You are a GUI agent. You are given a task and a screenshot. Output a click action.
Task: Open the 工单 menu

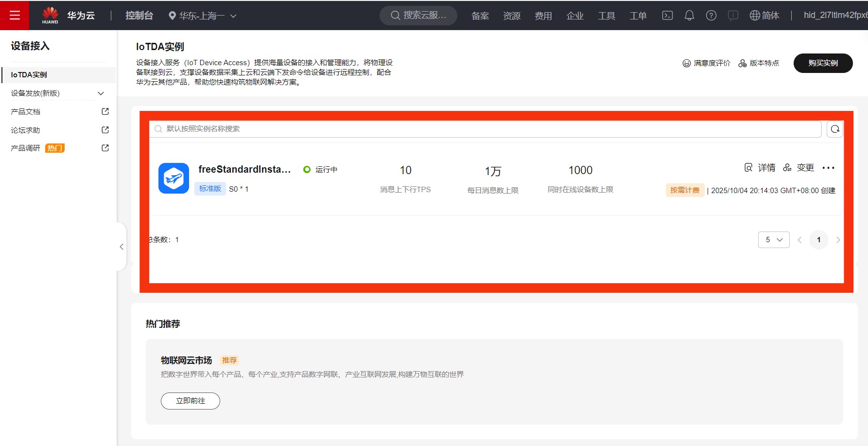tap(638, 16)
